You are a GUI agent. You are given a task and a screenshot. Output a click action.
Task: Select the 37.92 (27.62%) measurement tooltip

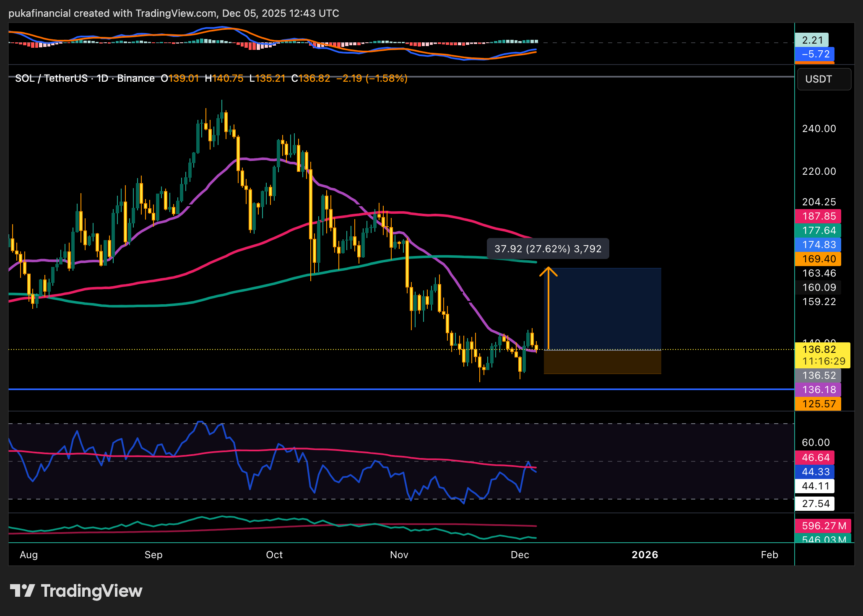pyautogui.click(x=548, y=249)
